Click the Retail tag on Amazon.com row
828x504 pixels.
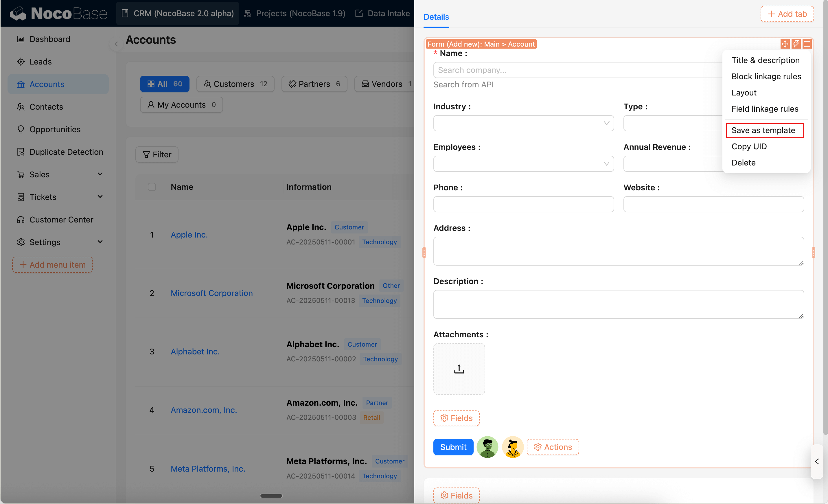372,417
